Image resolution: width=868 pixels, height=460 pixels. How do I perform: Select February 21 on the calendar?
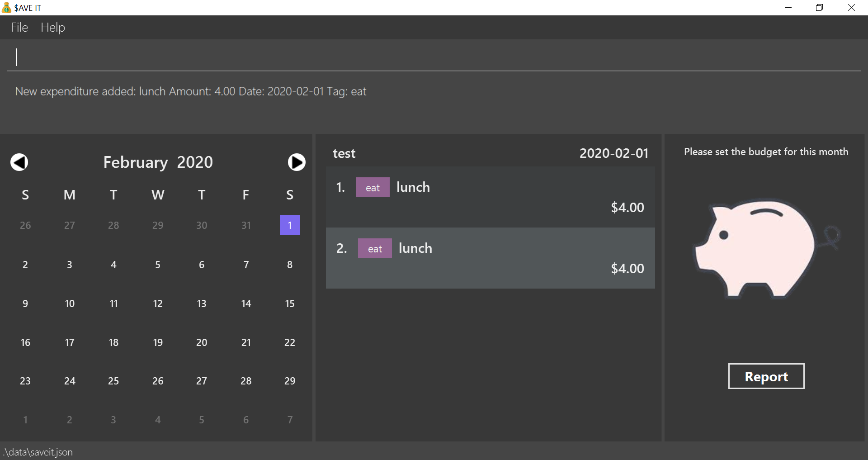[x=246, y=342]
